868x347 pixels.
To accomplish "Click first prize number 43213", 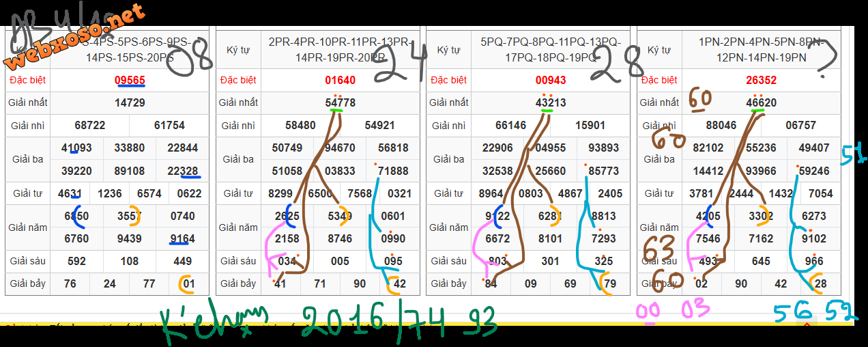I will pos(551,103).
